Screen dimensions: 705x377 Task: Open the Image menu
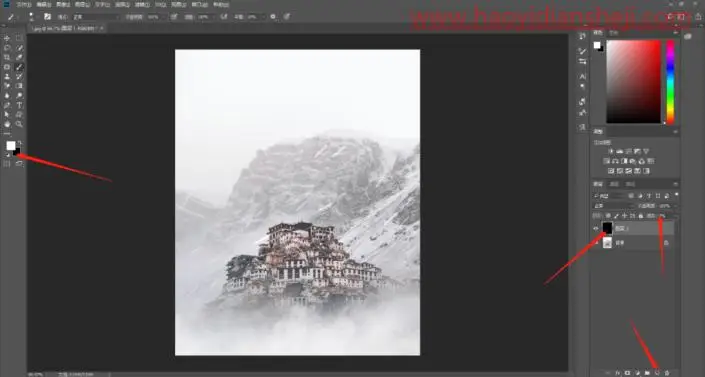[63, 4]
